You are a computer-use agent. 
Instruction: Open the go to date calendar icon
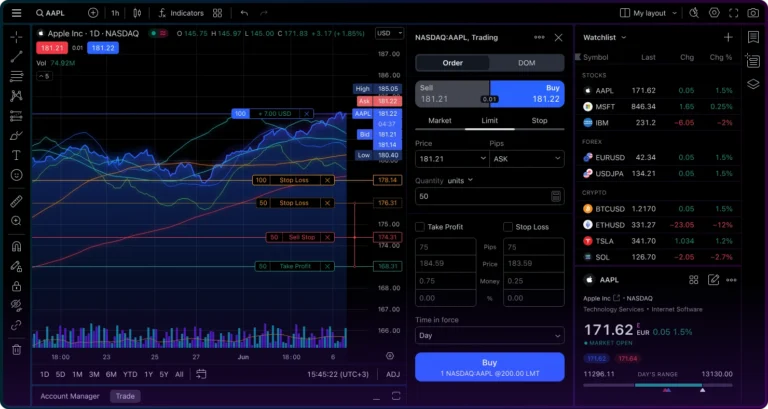(x=201, y=374)
